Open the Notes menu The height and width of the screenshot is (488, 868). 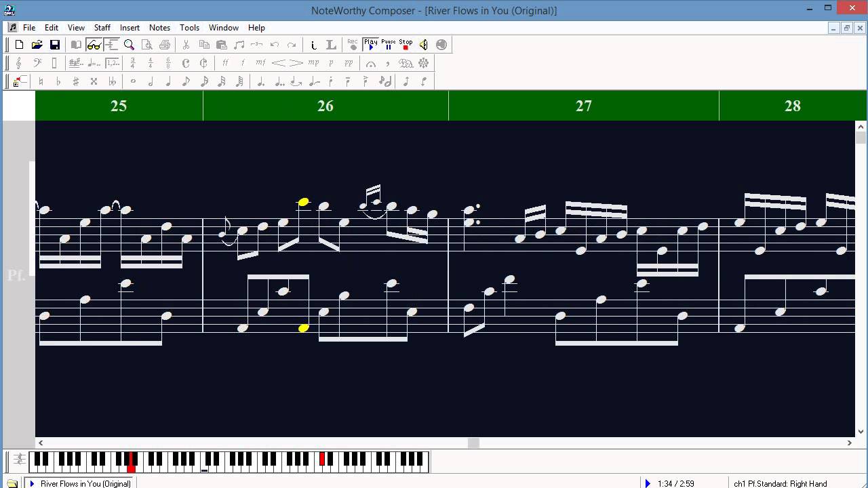pos(159,28)
